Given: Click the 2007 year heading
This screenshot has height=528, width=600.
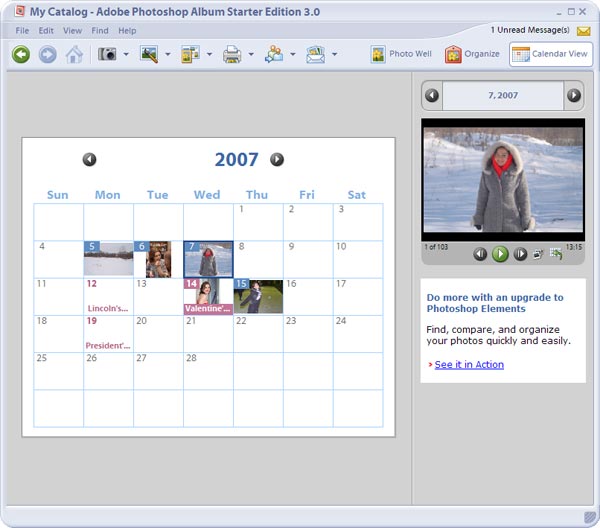Looking at the screenshot, I should click(x=236, y=160).
